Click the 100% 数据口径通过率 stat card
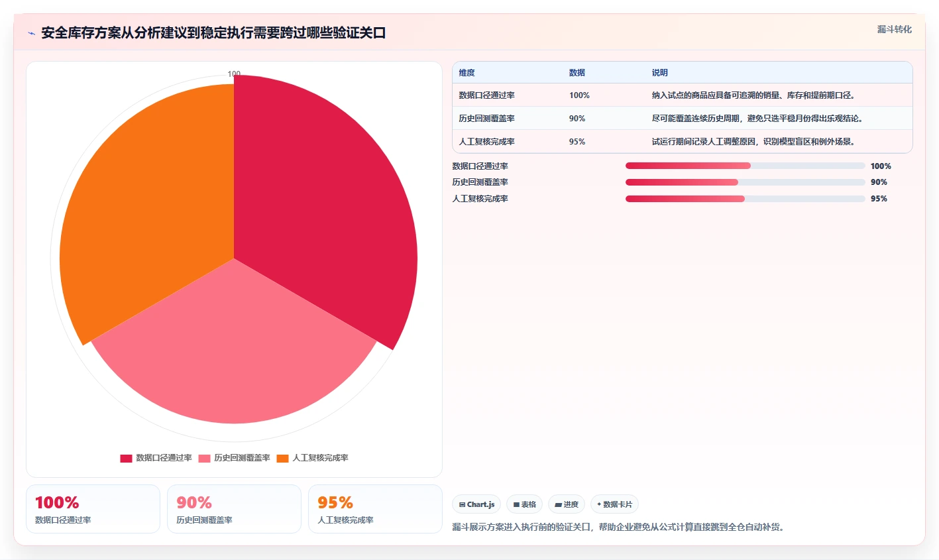 pyautogui.click(x=93, y=509)
